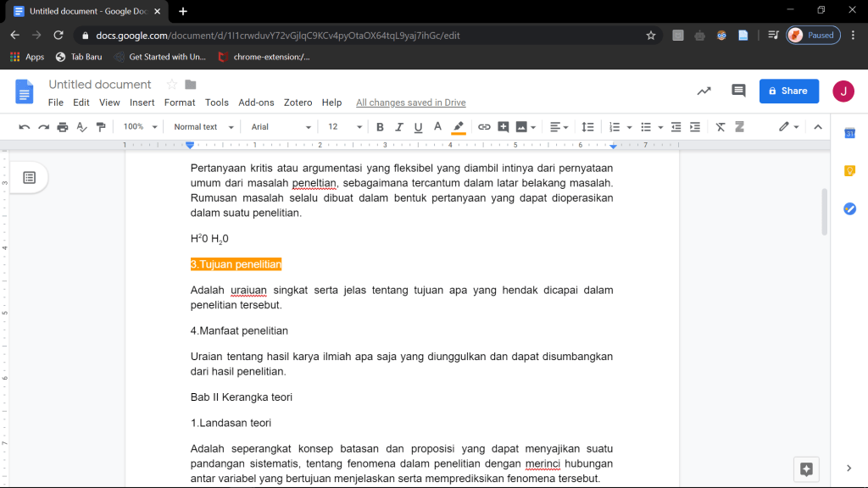868x488 pixels.
Task: Click All changes saved in Drive link
Action: coord(410,103)
